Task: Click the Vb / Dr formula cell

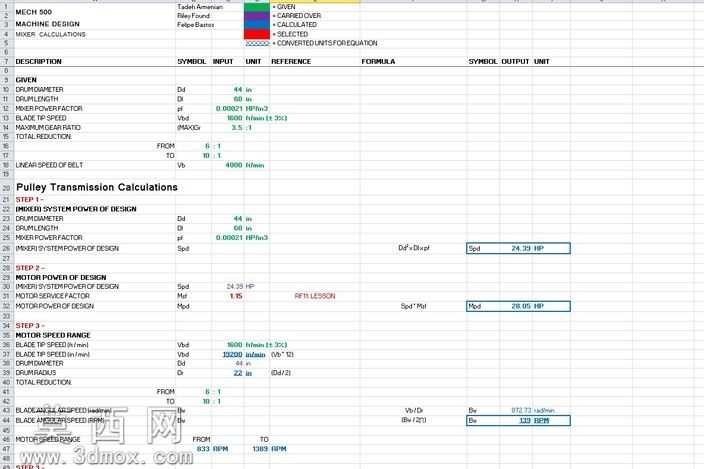Action: (414, 411)
